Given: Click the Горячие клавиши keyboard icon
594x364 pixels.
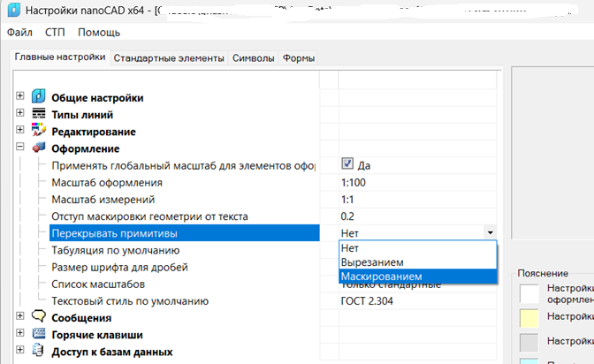Looking at the screenshot, I should coord(38,333).
